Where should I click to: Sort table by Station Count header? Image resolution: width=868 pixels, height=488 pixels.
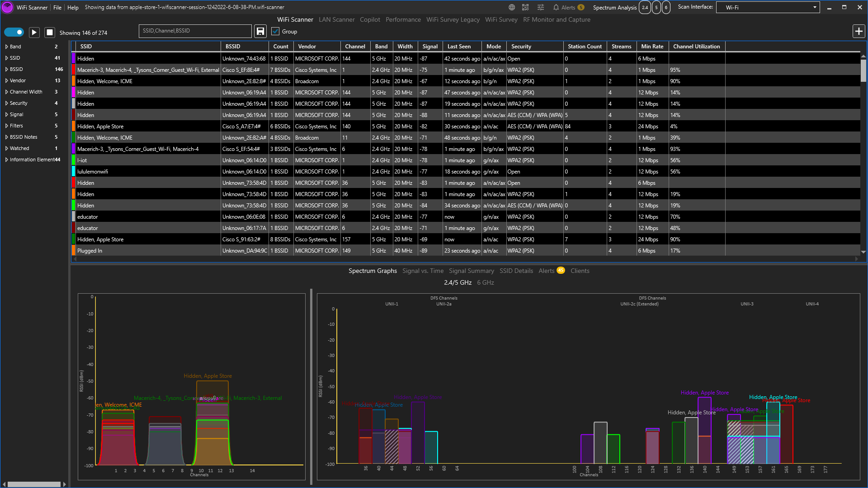[x=585, y=47]
